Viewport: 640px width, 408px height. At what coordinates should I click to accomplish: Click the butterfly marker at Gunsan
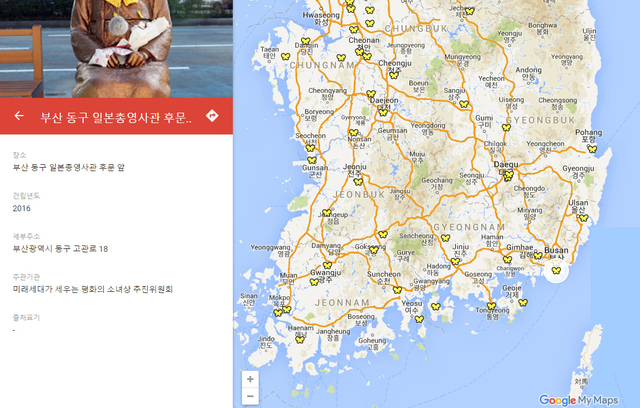(312, 160)
